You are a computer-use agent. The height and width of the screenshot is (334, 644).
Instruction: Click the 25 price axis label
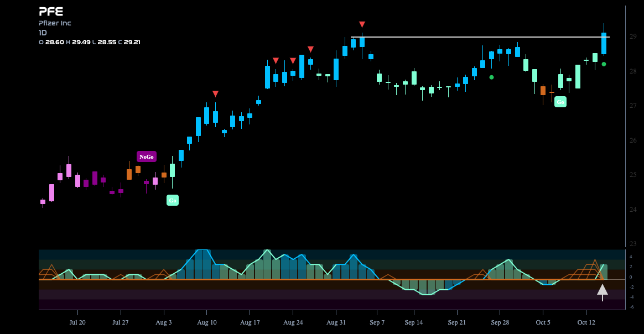(x=633, y=175)
